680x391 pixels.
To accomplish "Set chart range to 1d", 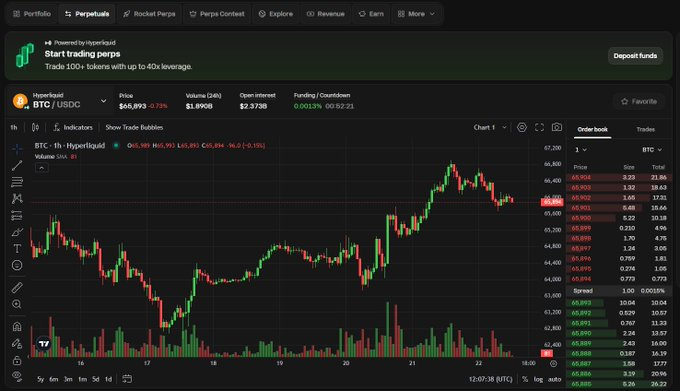I will (x=108, y=379).
